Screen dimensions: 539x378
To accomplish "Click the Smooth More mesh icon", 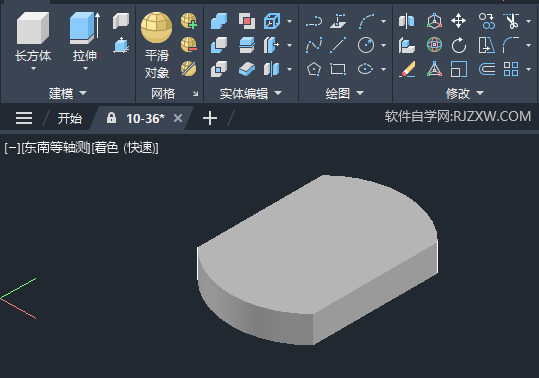I will [189, 21].
